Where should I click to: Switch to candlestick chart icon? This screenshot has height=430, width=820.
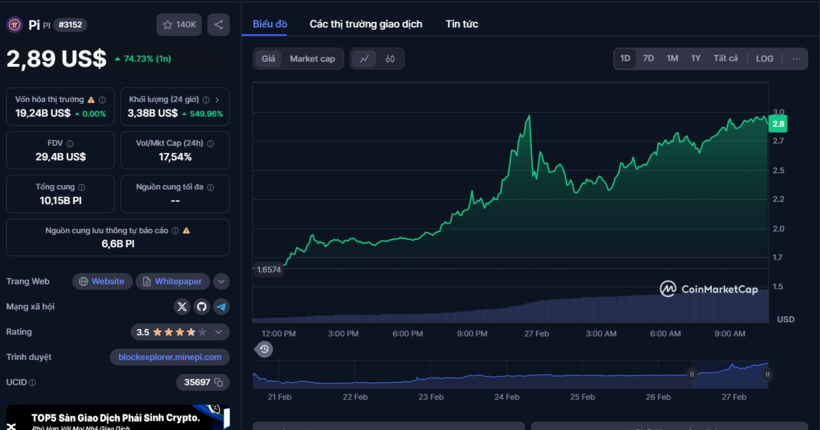390,59
